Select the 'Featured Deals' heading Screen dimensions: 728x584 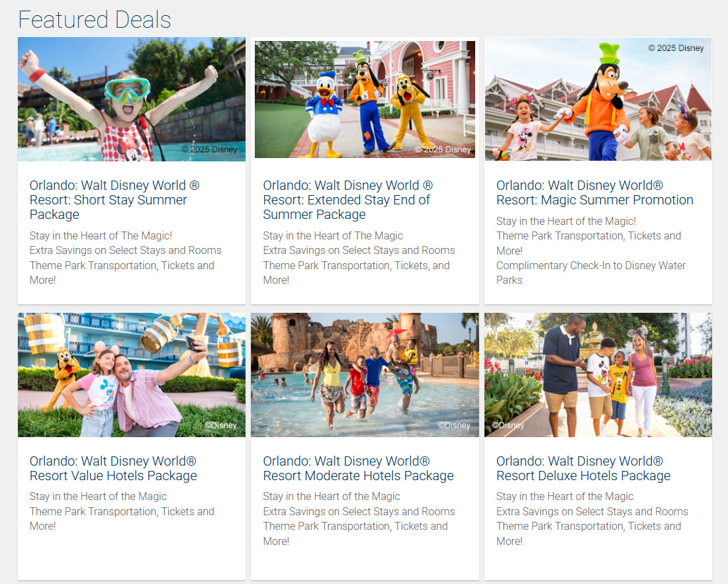click(x=95, y=19)
